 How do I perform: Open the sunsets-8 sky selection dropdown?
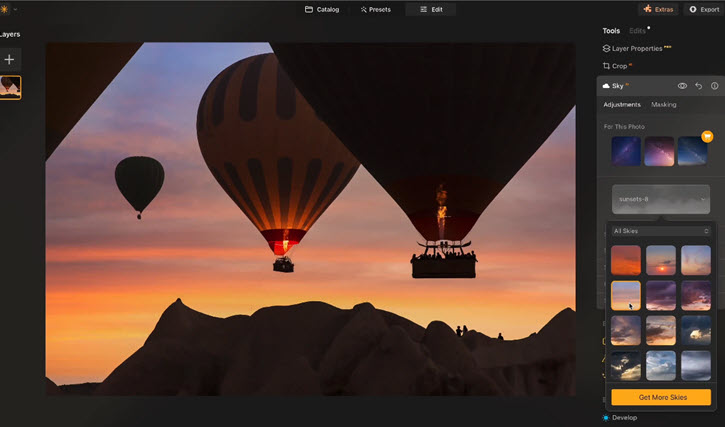tap(661, 199)
